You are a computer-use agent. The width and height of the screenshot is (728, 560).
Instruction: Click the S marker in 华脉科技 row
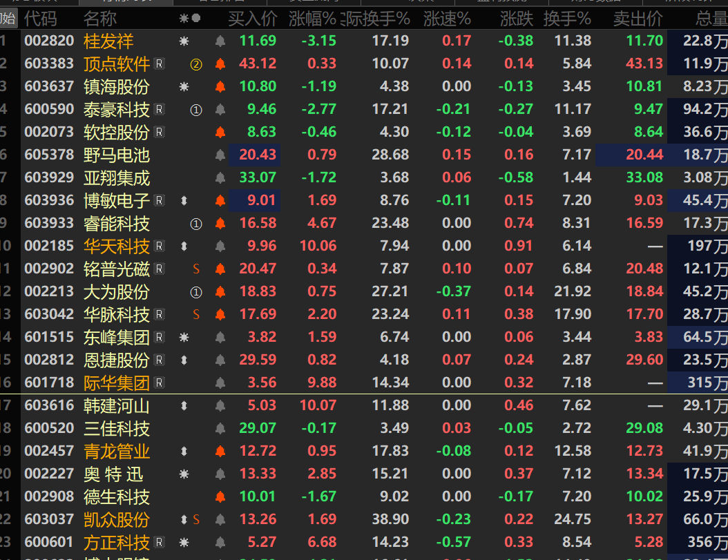(196, 314)
